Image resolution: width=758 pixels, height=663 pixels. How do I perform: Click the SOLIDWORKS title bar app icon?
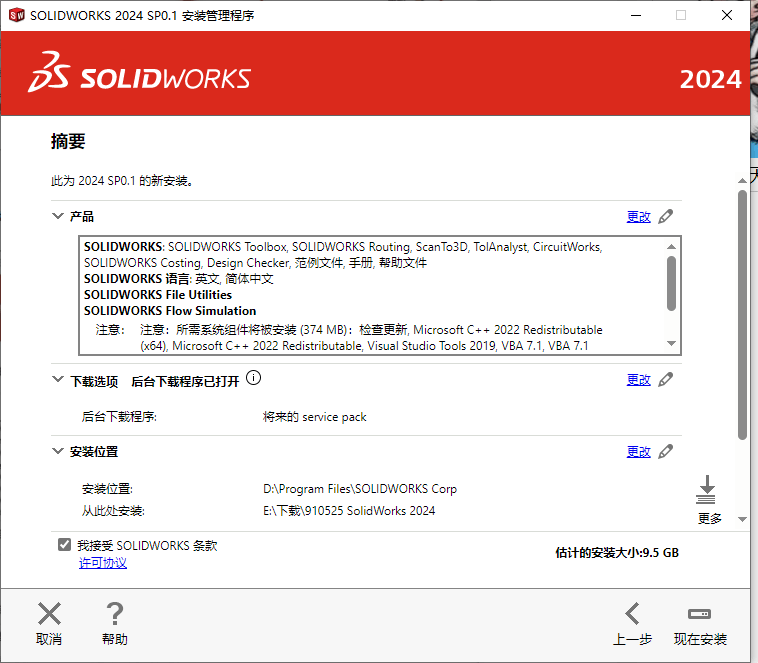pos(16,15)
